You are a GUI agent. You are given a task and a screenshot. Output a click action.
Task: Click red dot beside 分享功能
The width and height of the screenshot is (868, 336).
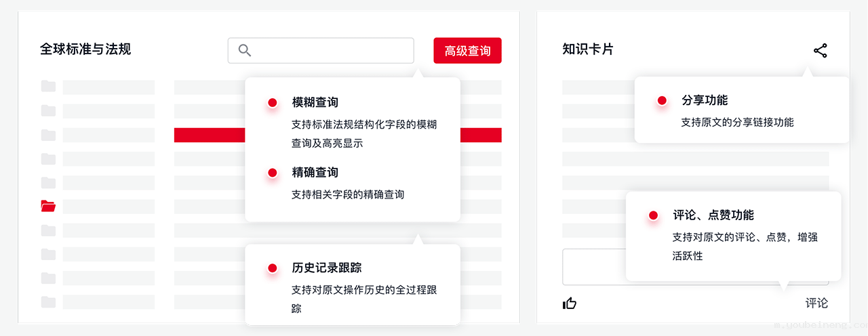click(662, 101)
